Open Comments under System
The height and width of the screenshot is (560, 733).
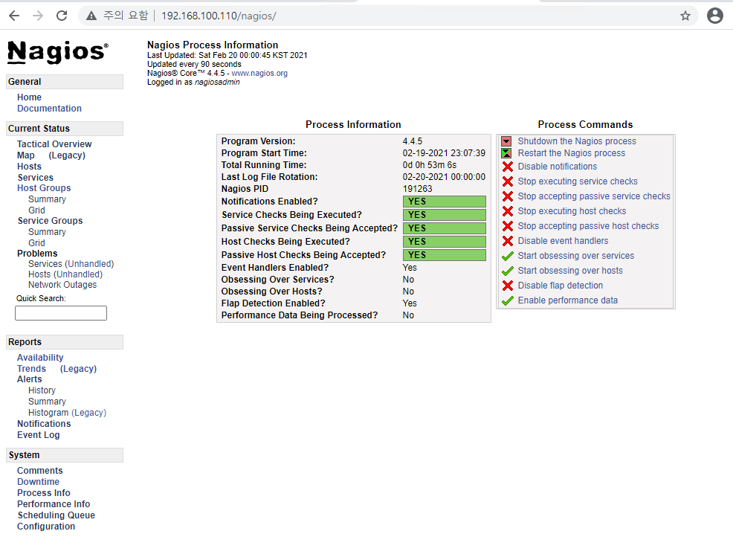[x=39, y=471]
